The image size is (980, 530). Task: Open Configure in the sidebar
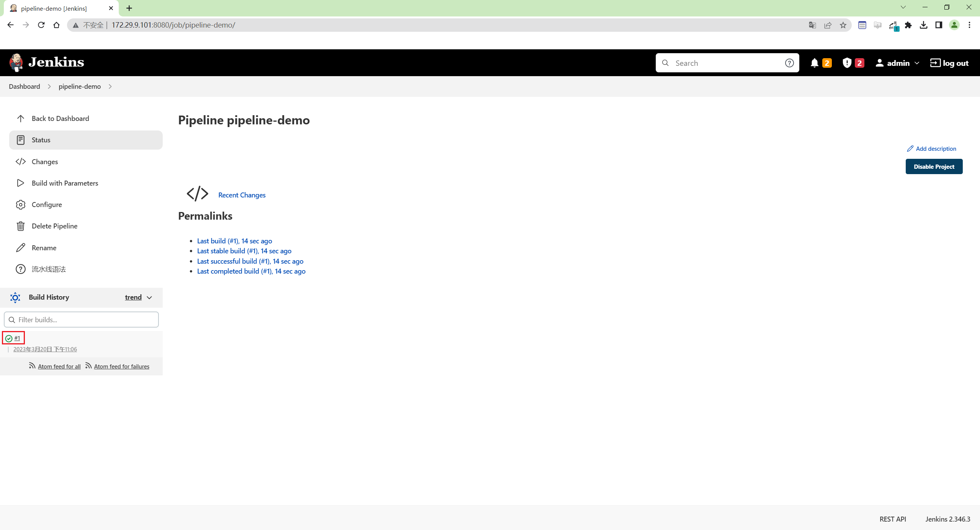[86, 205]
